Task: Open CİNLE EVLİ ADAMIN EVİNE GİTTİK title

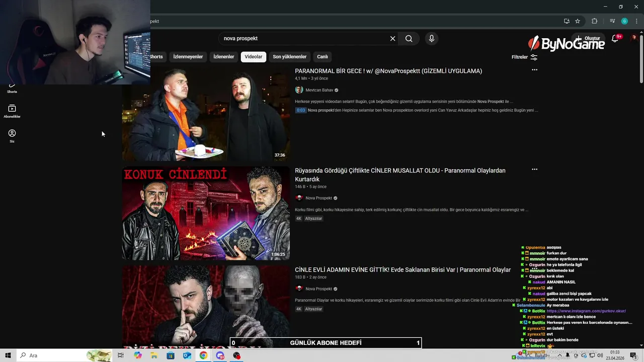Action: click(x=403, y=270)
